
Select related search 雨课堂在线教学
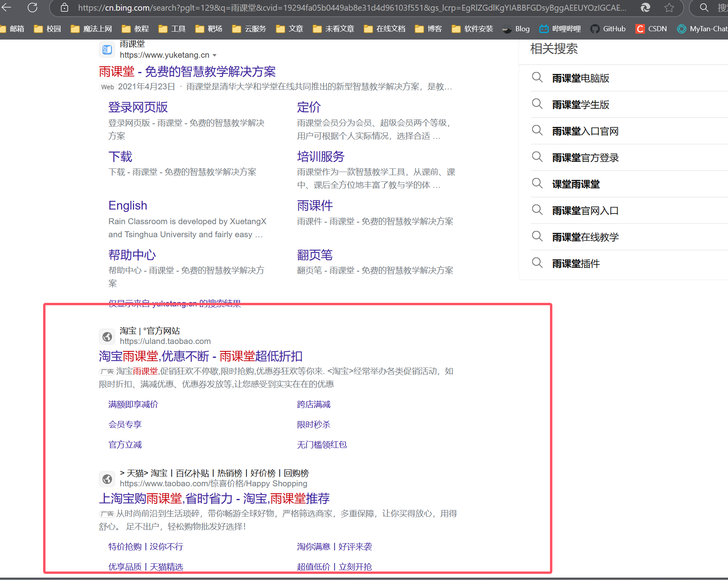[x=585, y=237]
